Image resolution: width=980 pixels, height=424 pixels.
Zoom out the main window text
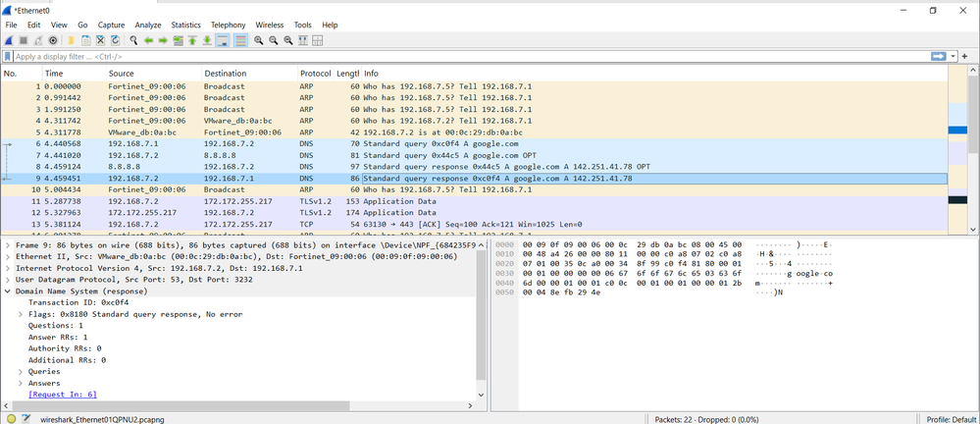point(273,40)
